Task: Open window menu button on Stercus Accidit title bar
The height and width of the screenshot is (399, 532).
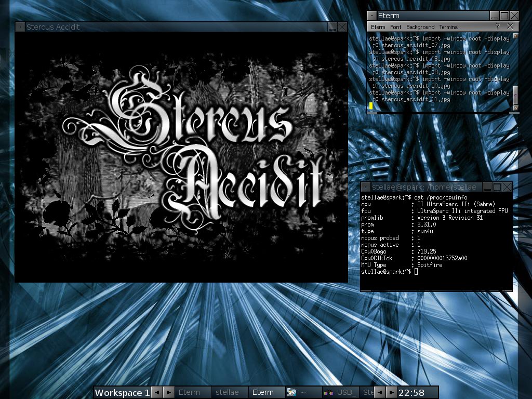Action: pyautogui.click(x=20, y=27)
